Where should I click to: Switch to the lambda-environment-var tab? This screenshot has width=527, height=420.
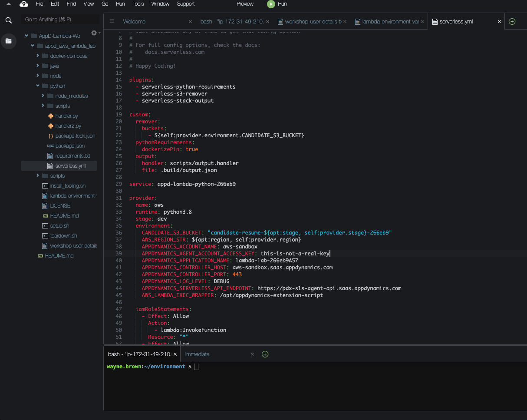point(387,21)
